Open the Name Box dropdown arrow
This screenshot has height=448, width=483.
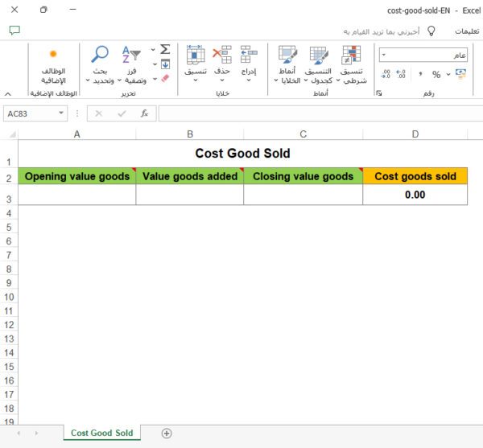[62, 113]
